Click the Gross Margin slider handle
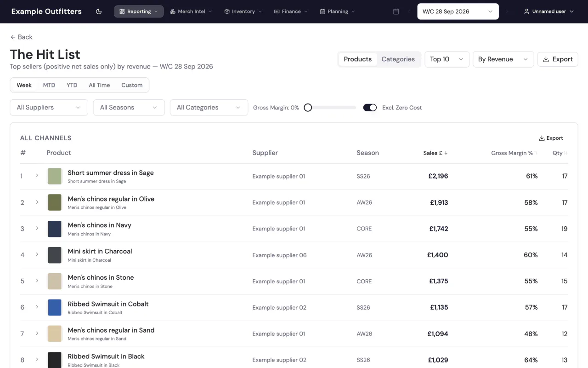 [x=308, y=108]
